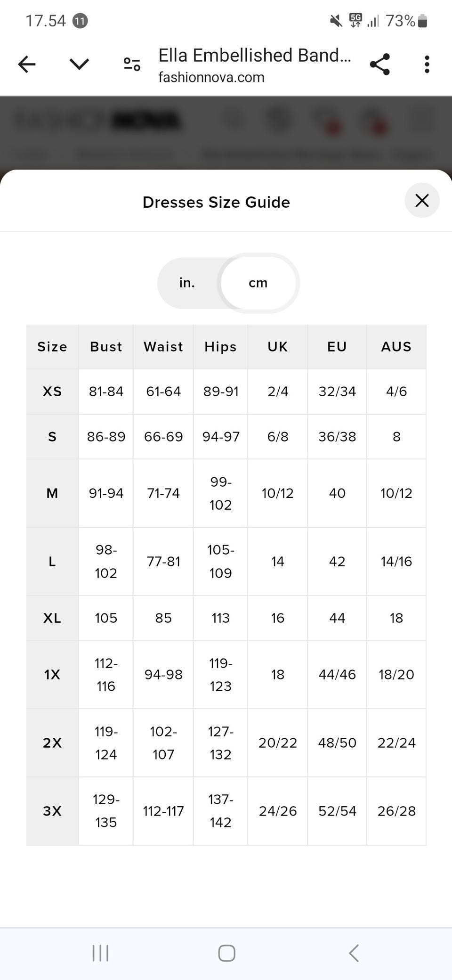Select the cm unit option

[258, 283]
